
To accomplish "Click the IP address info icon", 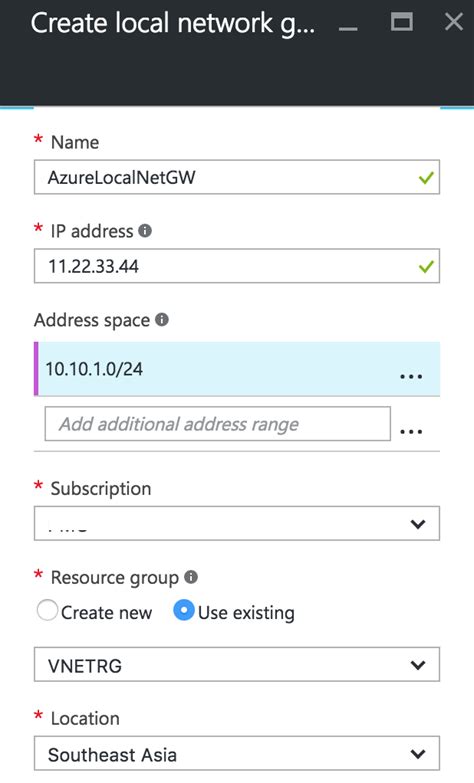I will [x=145, y=231].
